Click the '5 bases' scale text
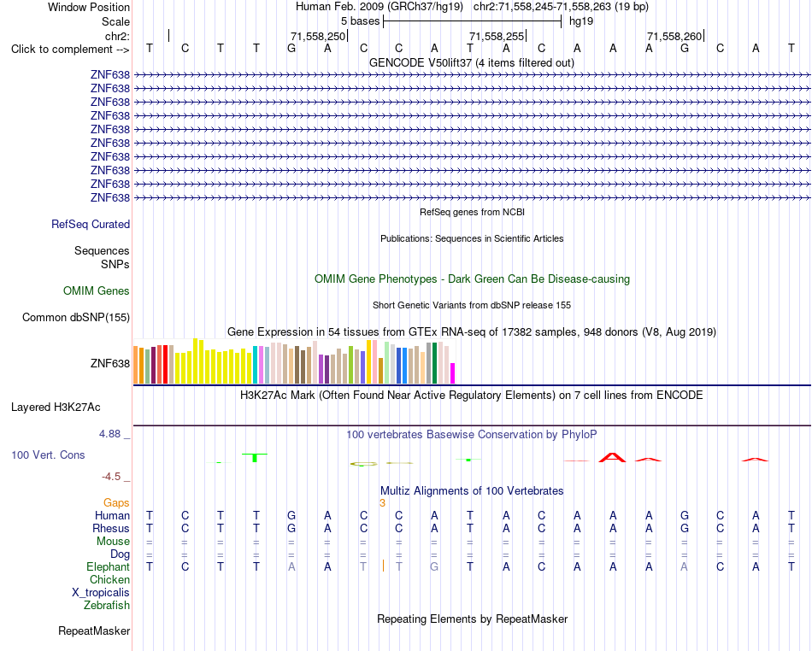Viewport: 812px width, 651px height. tap(360, 21)
